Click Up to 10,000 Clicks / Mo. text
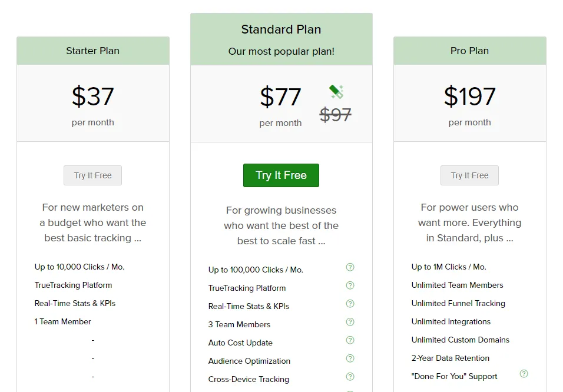 click(x=80, y=267)
